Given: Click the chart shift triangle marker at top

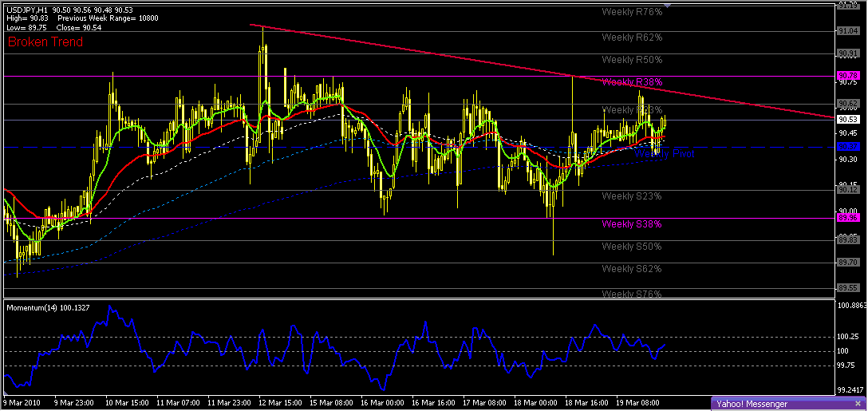Looking at the screenshot, I should (x=667, y=6).
